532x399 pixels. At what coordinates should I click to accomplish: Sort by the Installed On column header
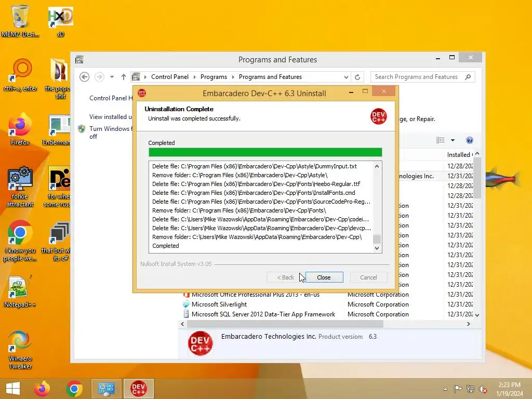(x=460, y=155)
